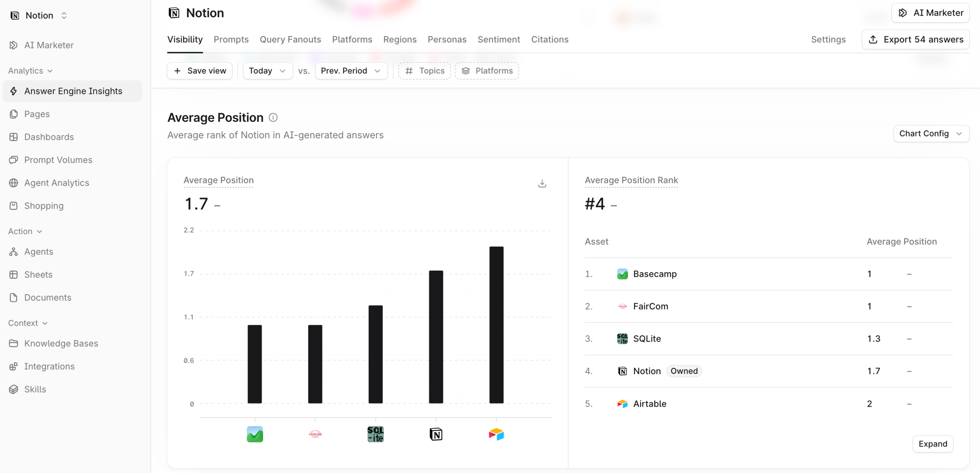Expand the Average Position Rank table

[x=933, y=444]
